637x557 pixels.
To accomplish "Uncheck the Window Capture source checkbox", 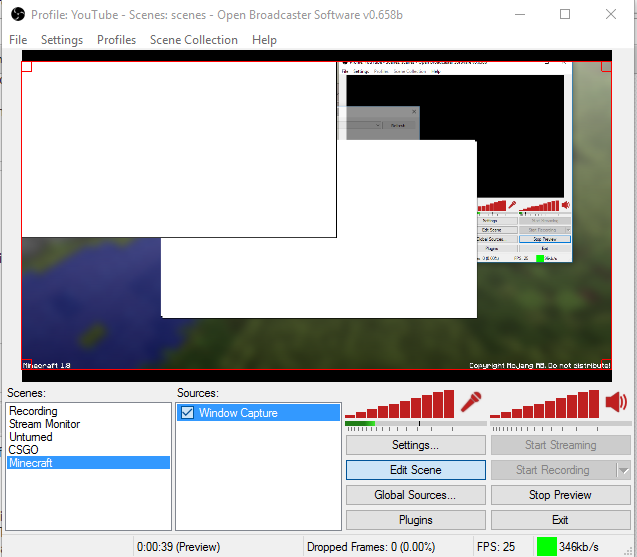I will (187, 413).
